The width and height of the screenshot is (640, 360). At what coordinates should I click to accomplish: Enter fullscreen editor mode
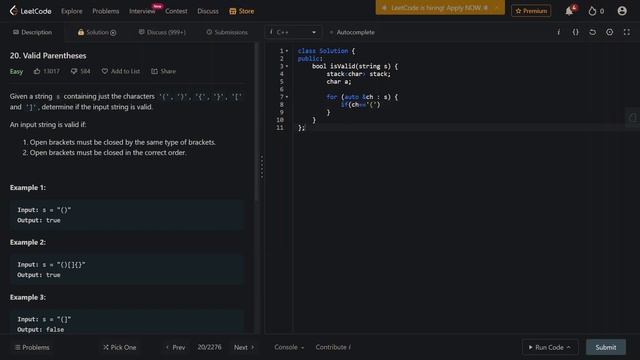627,32
